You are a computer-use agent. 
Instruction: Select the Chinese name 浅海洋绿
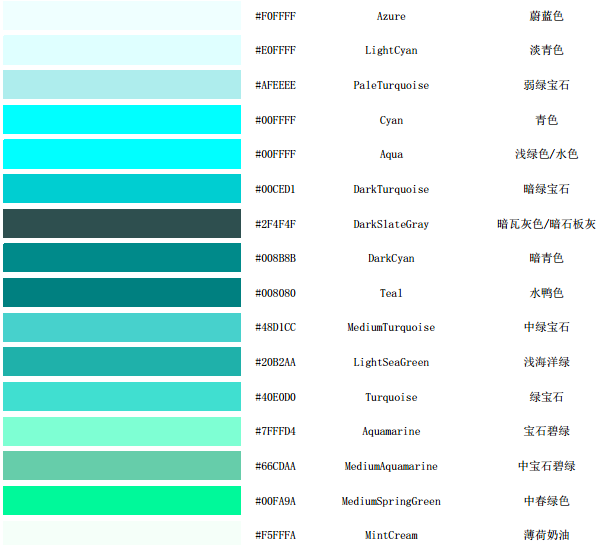click(x=546, y=362)
